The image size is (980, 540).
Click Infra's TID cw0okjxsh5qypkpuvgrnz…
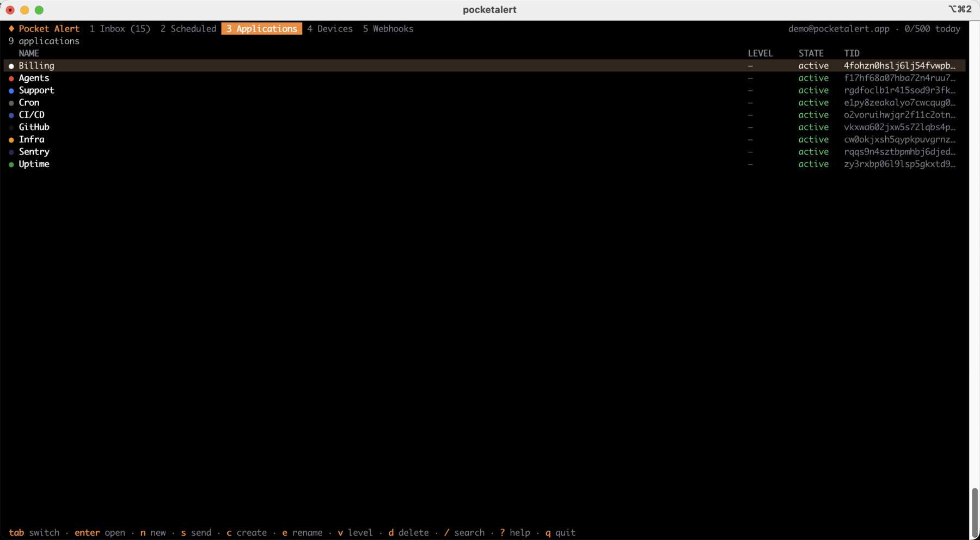click(x=899, y=140)
